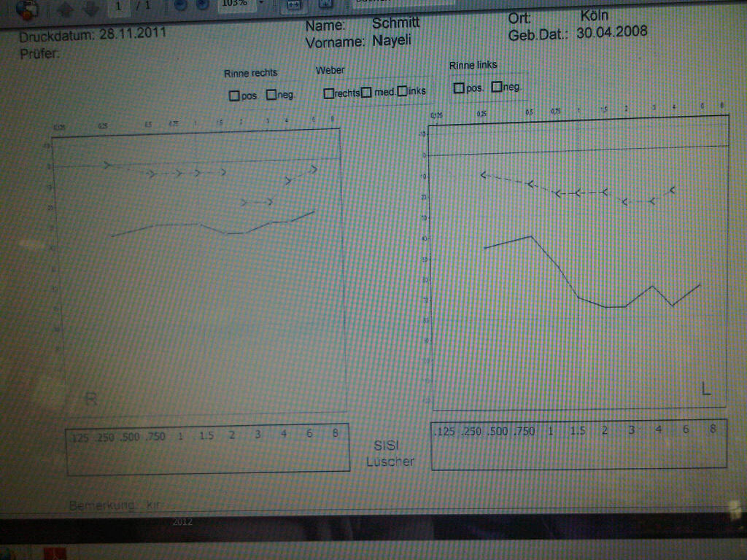
Task: Go to next page using the down arrow
Action: point(91,8)
